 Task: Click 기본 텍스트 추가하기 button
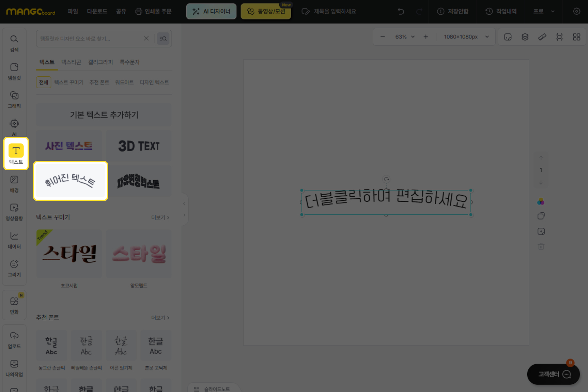pyautogui.click(x=104, y=115)
